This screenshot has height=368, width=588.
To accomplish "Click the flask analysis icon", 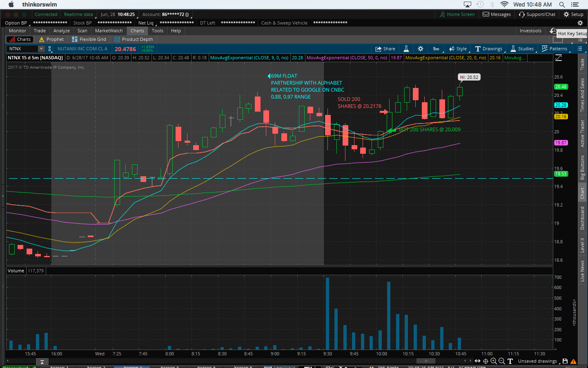I will (x=406, y=49).
